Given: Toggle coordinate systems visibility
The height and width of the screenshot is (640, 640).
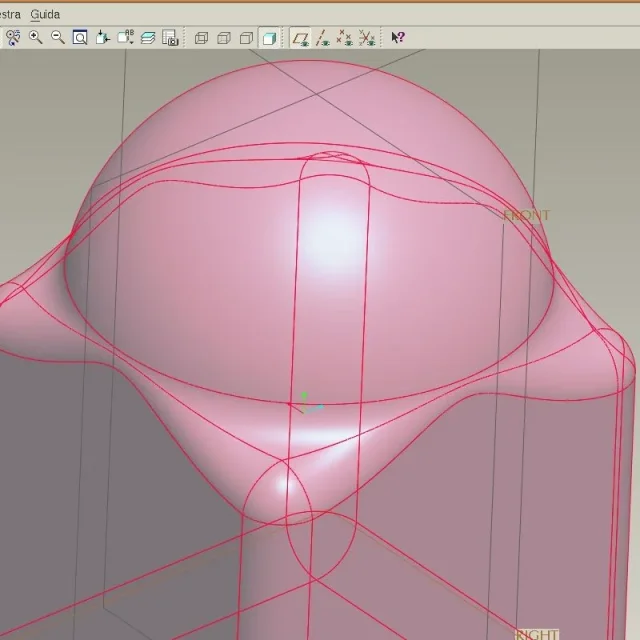Looking at the screenshot, I should (367, 38).
